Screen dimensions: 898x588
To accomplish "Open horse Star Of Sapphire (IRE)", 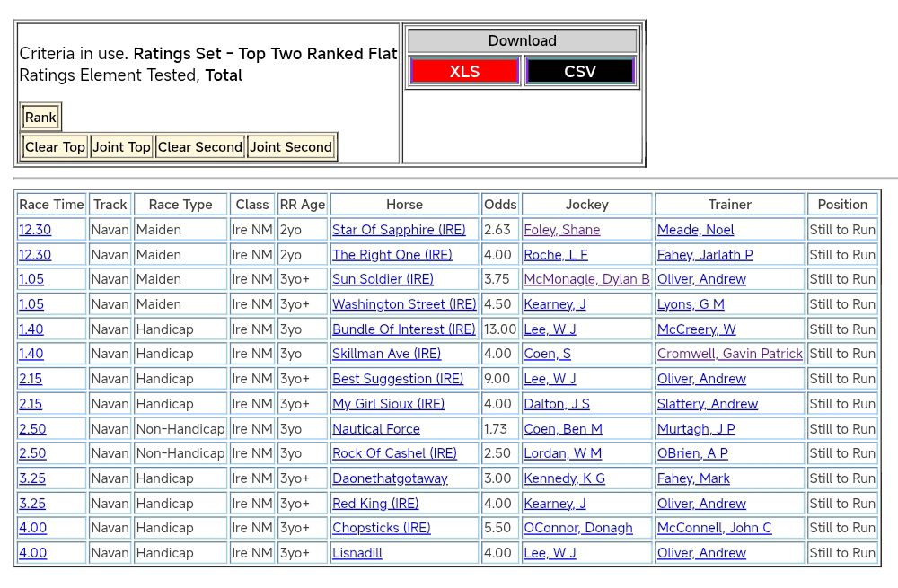I will pos(399,230).
